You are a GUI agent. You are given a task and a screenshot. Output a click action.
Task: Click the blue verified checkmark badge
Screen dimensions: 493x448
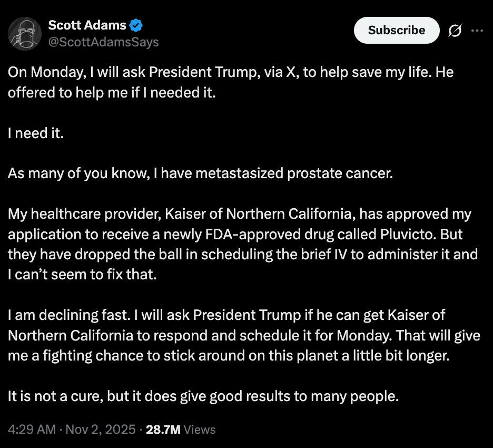click(136, 25)
